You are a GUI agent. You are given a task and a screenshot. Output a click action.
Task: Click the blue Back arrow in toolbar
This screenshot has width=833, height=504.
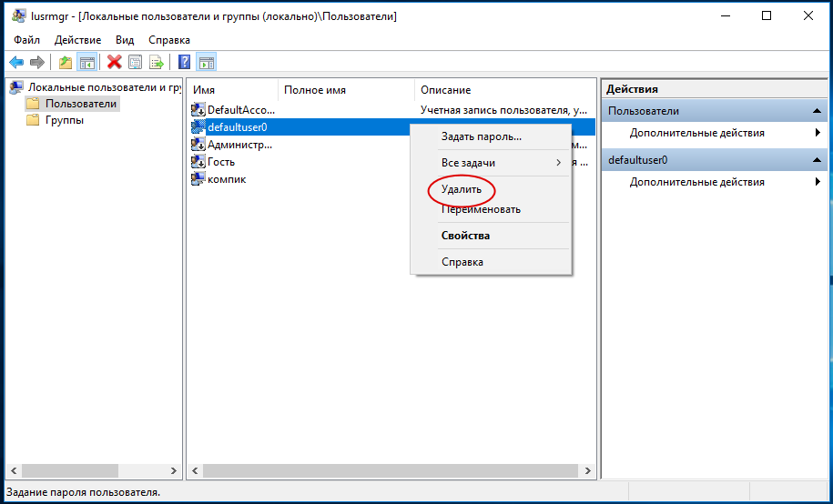point(15,62)
